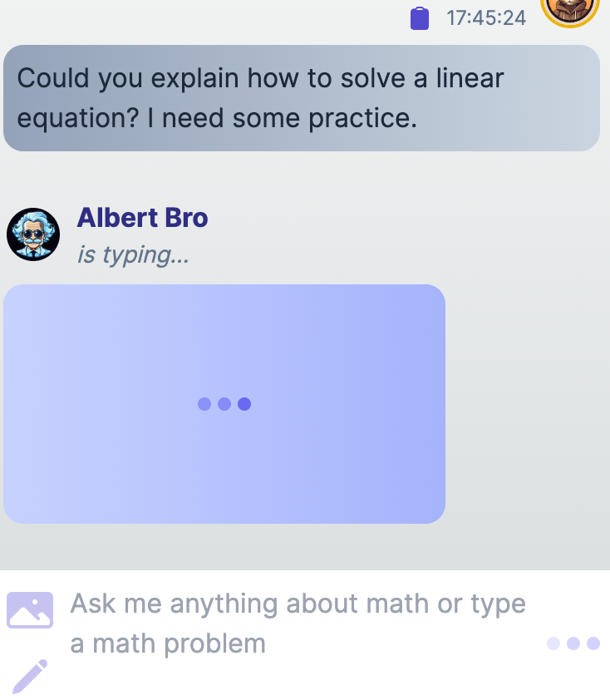
Task: Click the word 'linear' in the question
Action: click(470, 79)
